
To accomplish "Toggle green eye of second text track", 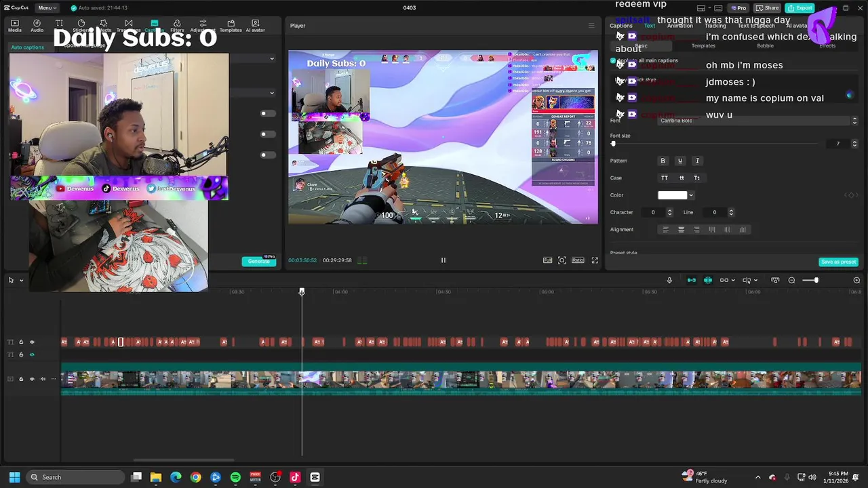I will [x=32, y=354].
